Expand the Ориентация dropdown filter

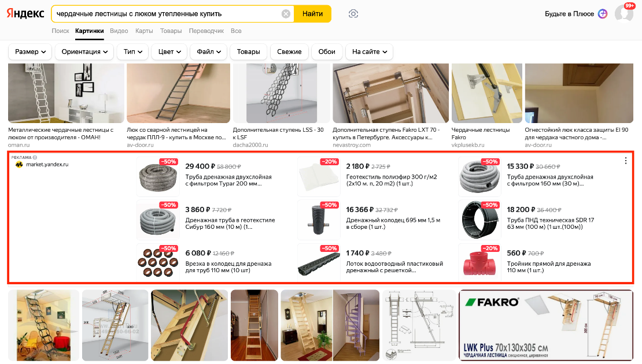[84, 51]
